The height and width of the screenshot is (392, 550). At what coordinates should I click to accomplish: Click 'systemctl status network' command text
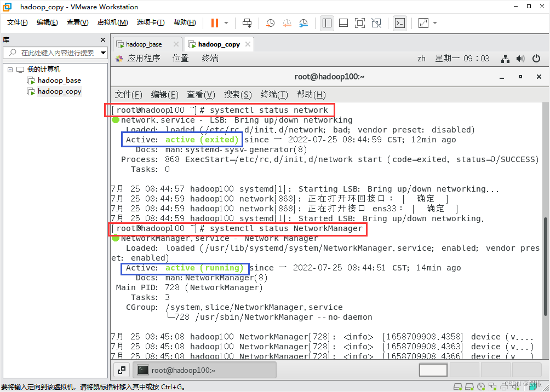pyautogui.click(x=268, y=110)
